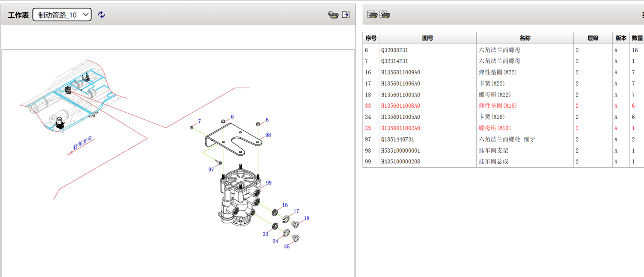Select the 螺母座(M16) table row
This screenshot has height=277, width=644.
(495, 128)
